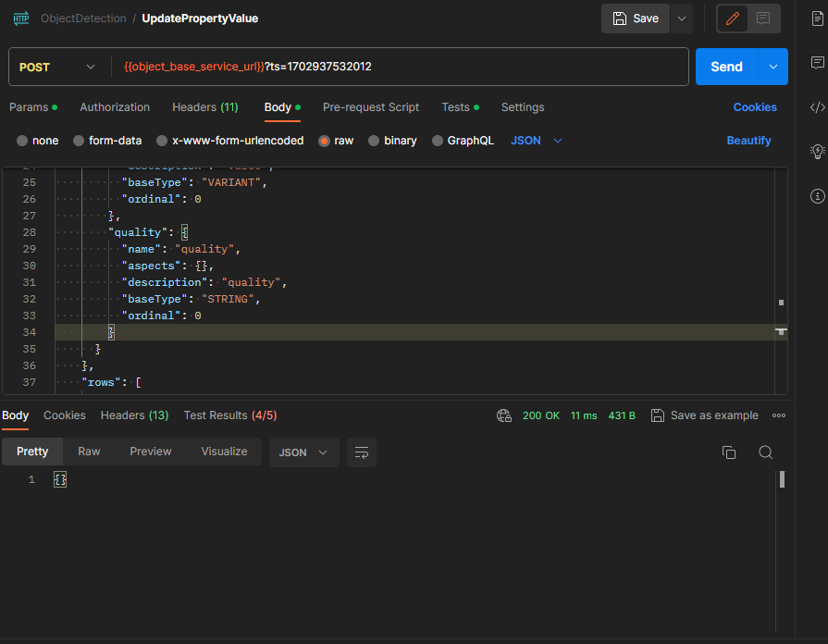Viewport: 828px width, 644px height.
Task: Open the POST method dropdown
Action: pyautogui.click(x=57, y=67)
